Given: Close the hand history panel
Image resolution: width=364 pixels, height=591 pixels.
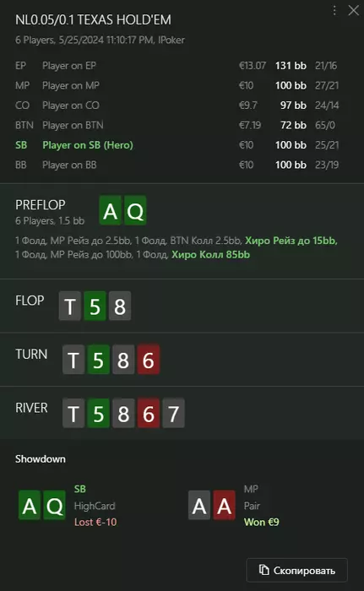Looking at the screenshot, I should click(x=353, y=10).
